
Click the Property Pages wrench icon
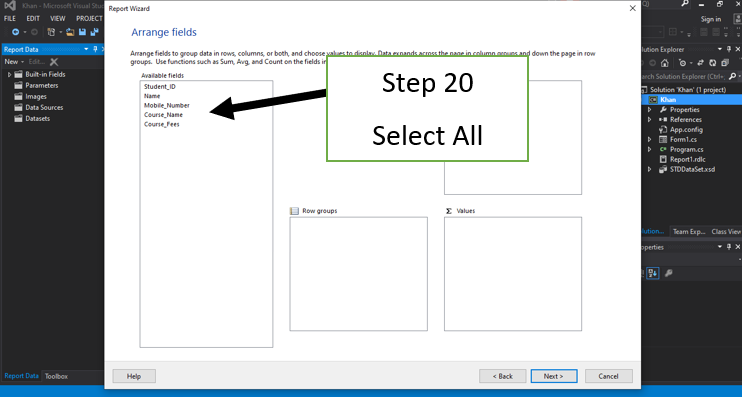(669, 273)
